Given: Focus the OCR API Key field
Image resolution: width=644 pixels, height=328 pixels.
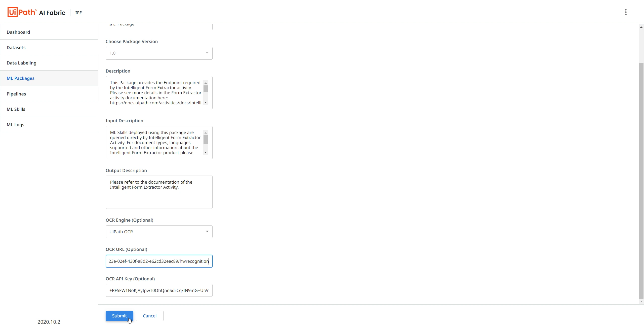Looking at the screenshot, I should tap(159, 290).
